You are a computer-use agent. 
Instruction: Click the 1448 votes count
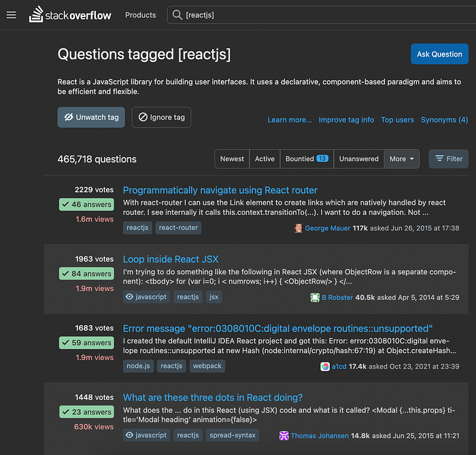94,398
